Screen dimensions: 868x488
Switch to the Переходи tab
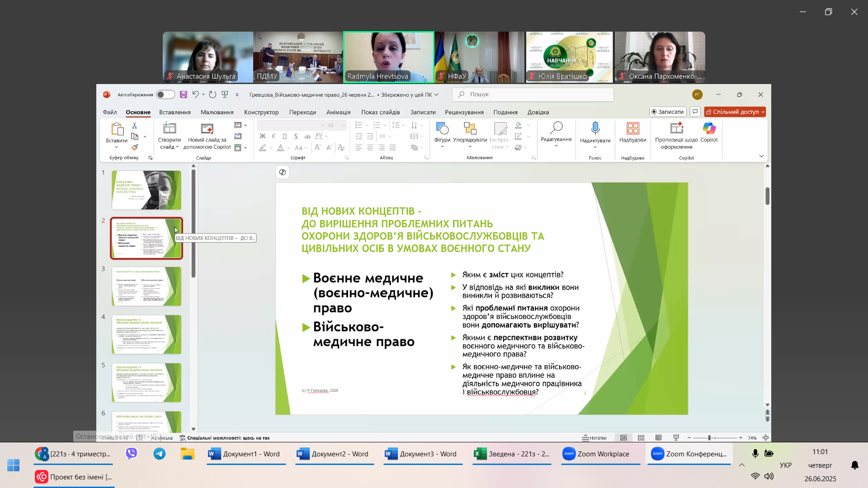[302, 112]
